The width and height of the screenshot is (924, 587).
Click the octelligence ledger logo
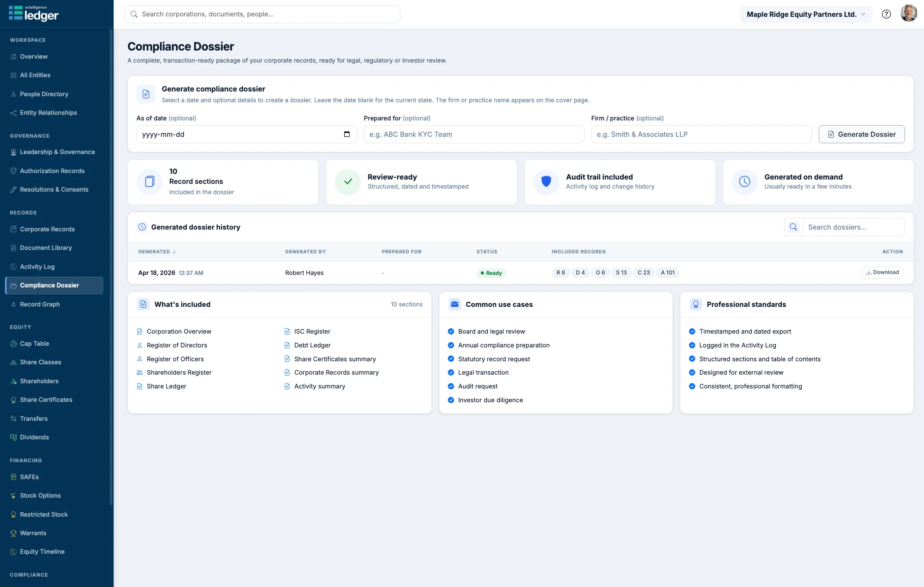coord(34,14)
